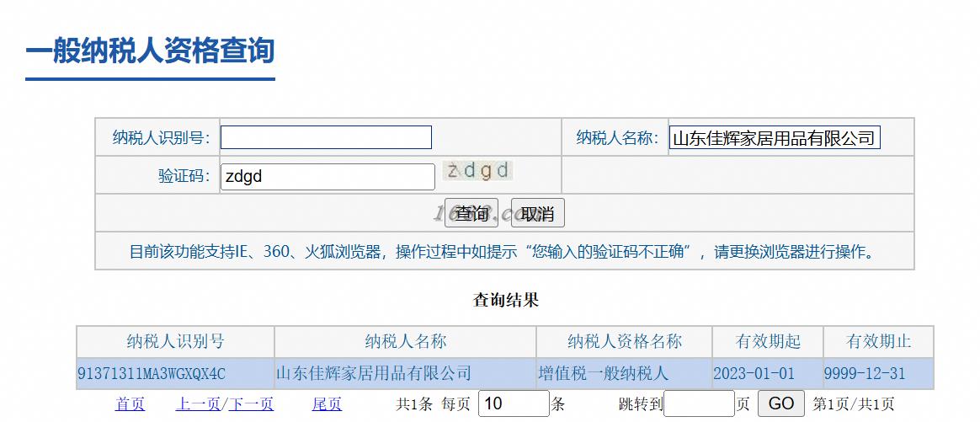Select the 2023-01-01 start date cell
Screen dimensions: 980x422
[x=768, y=374]
